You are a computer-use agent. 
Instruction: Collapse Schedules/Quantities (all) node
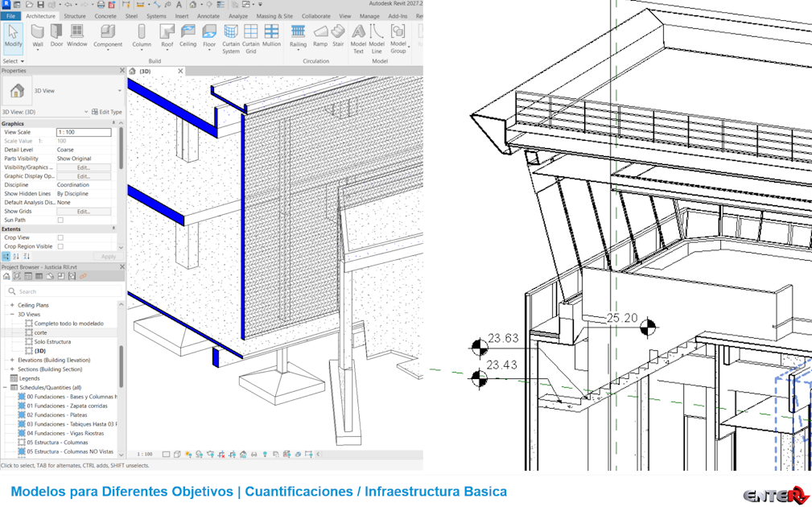(x=5, y=387)
